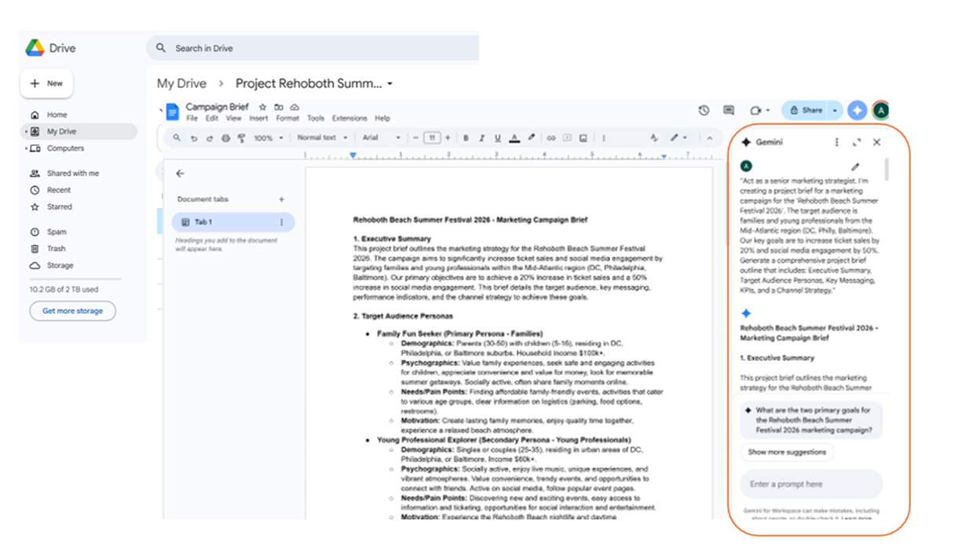Click the Search in Drive field
Viewport: 980px width, 551px height.
point(313,48)
